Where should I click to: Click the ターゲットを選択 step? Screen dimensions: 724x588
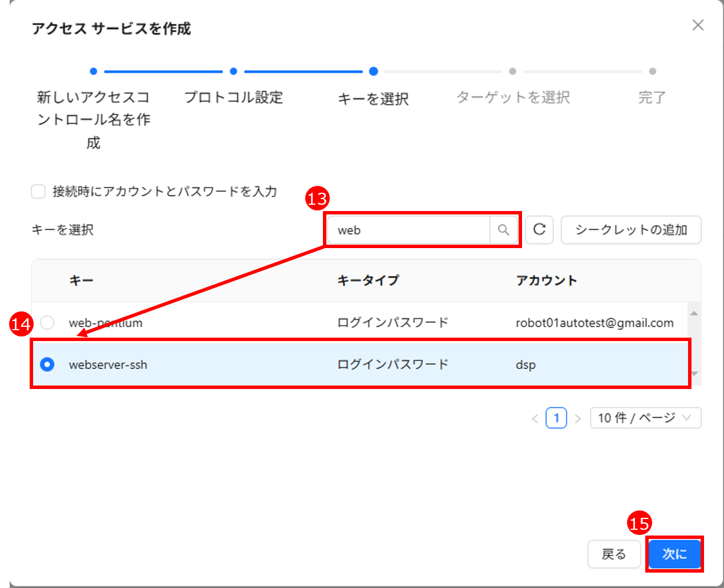point(512,97)
